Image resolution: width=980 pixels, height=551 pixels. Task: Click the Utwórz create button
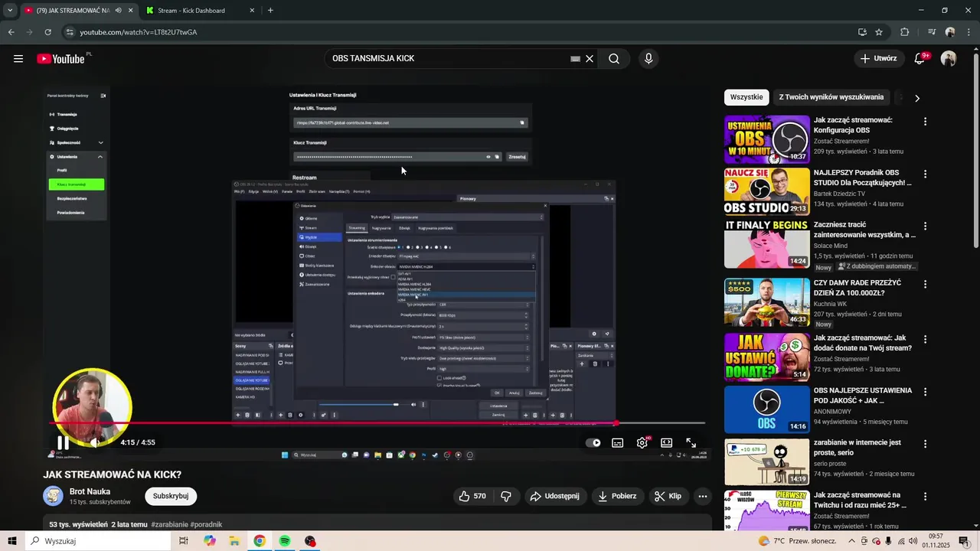[878, 59]
